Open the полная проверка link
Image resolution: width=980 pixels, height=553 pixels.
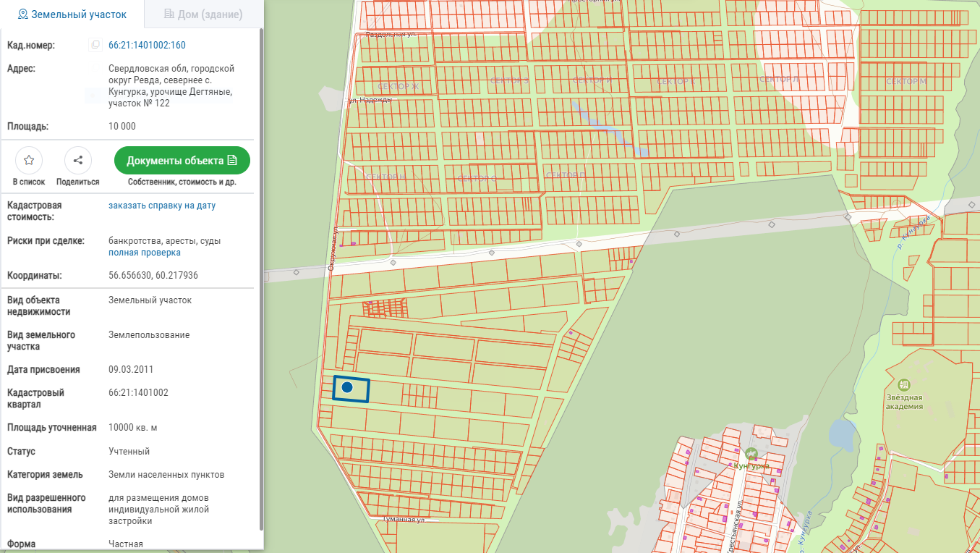(145, 253)
